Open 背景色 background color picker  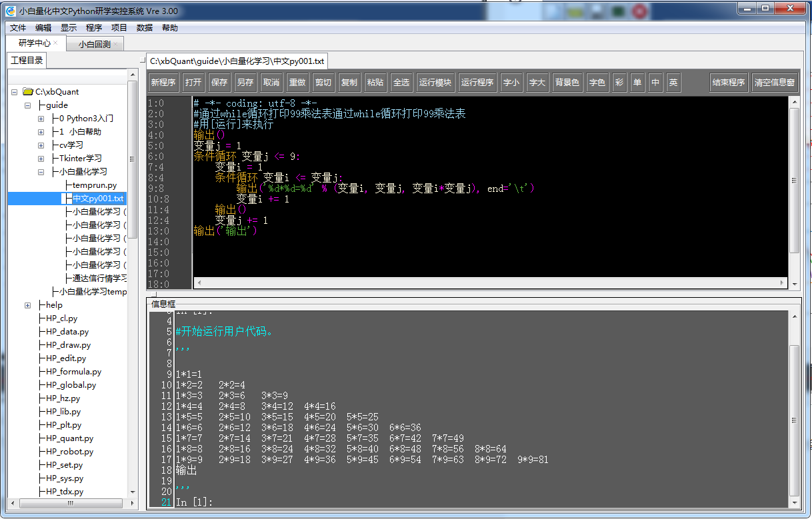pyautogui.click(x=567, y=83)
